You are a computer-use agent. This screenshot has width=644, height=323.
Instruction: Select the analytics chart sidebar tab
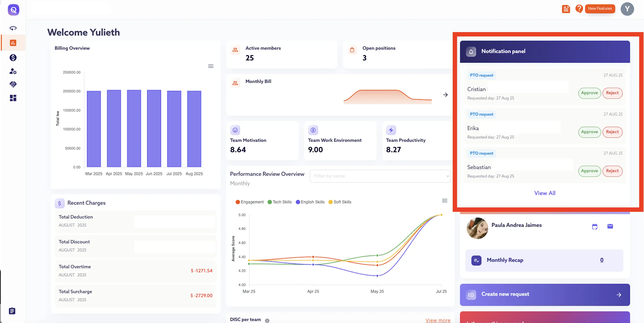pos(13,43)
